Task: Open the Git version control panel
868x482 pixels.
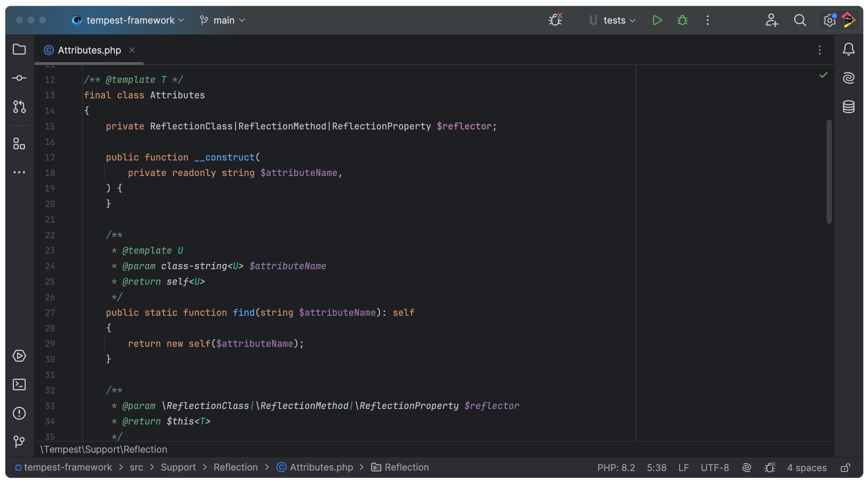Action: 19,441
